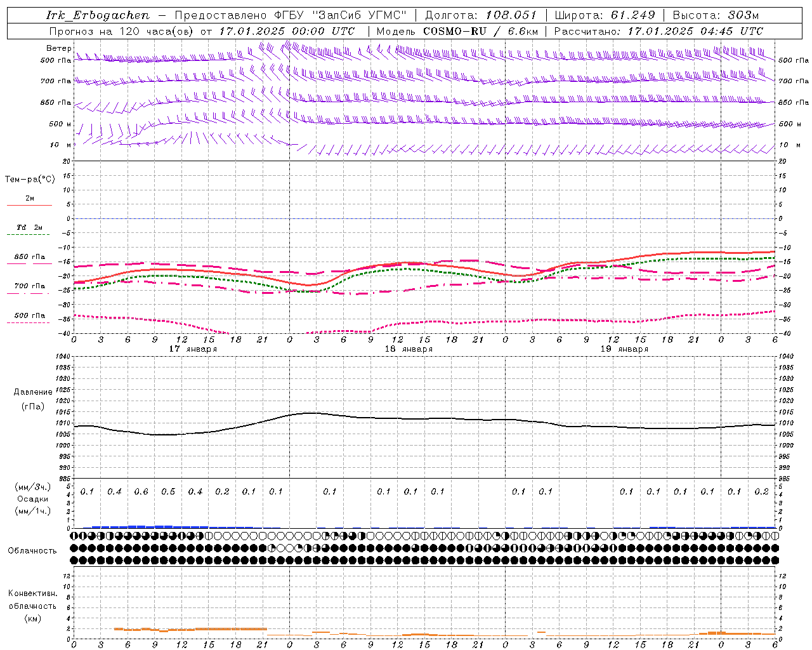Click the left convective axis value "12"
Screen dimensions: 812x650
tap(67, 576)
